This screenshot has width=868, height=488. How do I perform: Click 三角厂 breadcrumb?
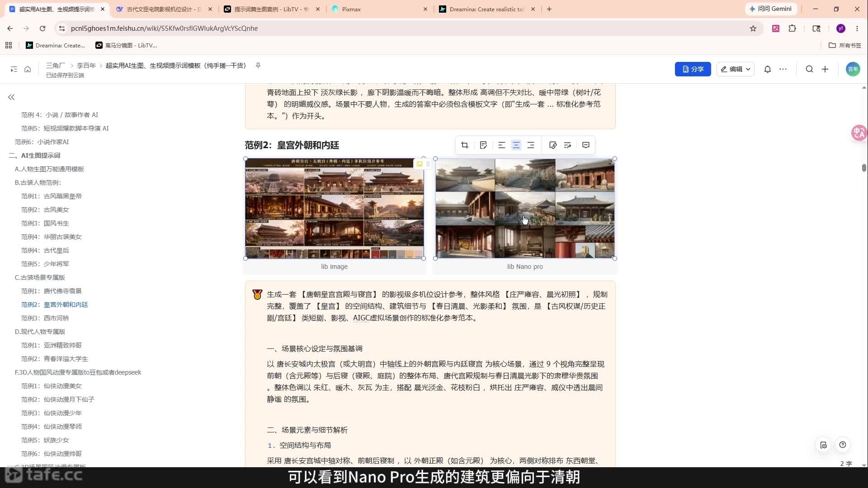(56, 66)
